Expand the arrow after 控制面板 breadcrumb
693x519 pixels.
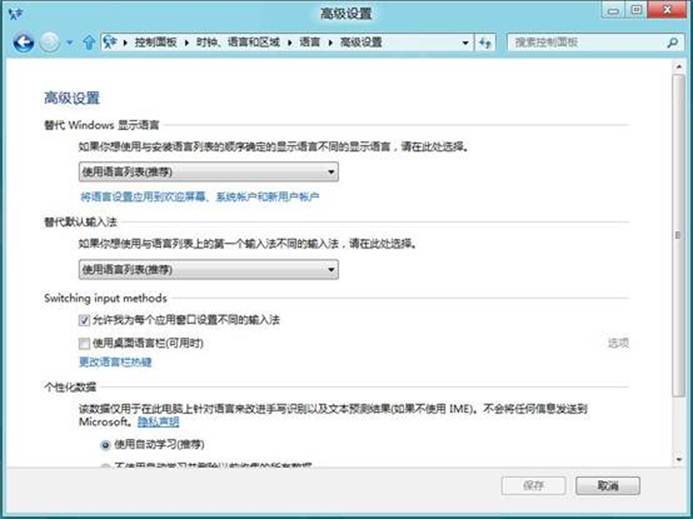(x=187, y=43)
